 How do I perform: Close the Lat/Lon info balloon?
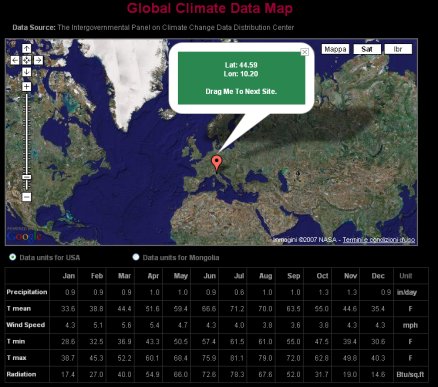[x=304, y=52]
